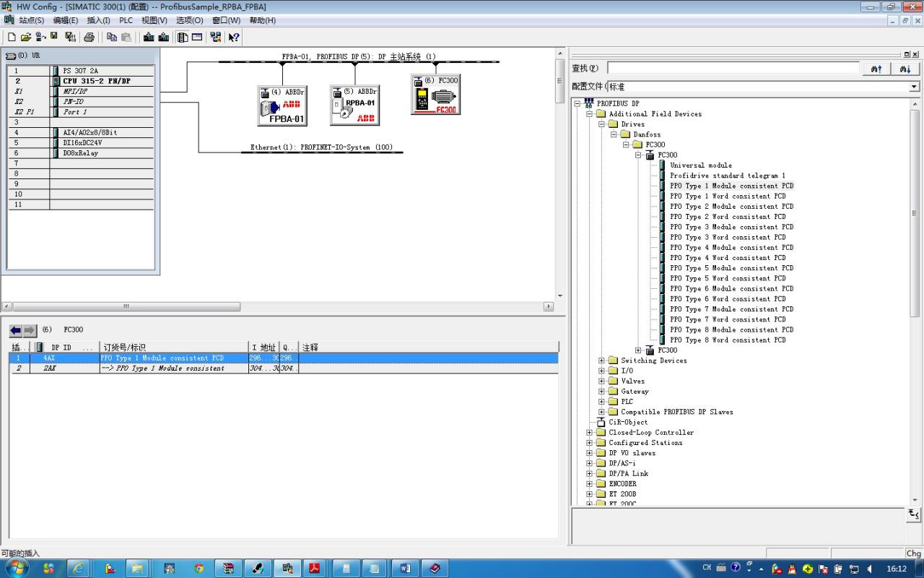Expand the Valves folder in catalog
Viewport: 924px width, 578px height.
[x=602, y=381]
